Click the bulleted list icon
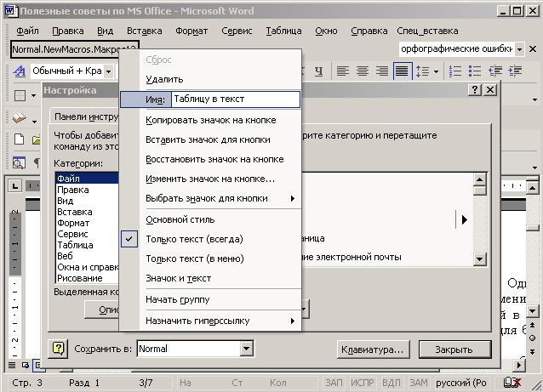 point(475,71)
